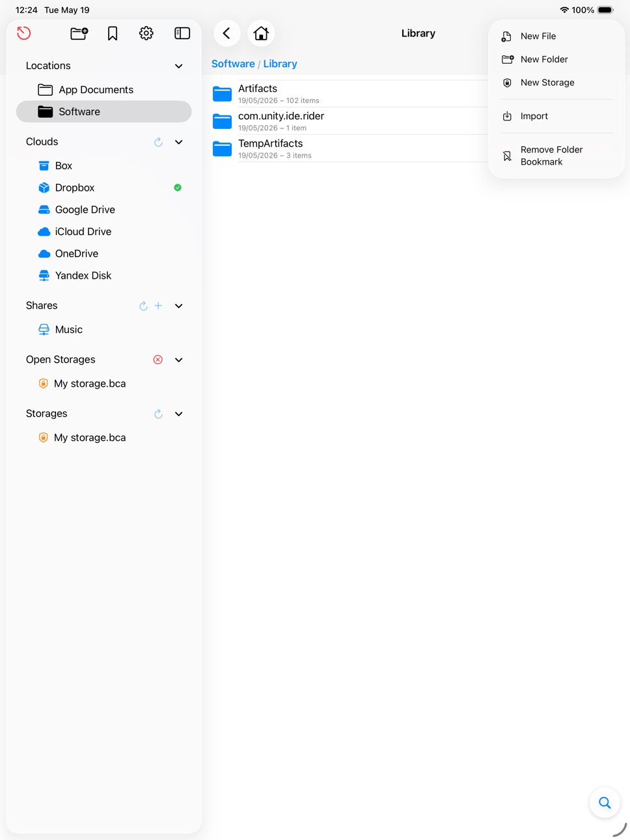The height and width of the screenshot is (840, 630).
Task: Choose New Storage from menu
Action: point(556,83)
